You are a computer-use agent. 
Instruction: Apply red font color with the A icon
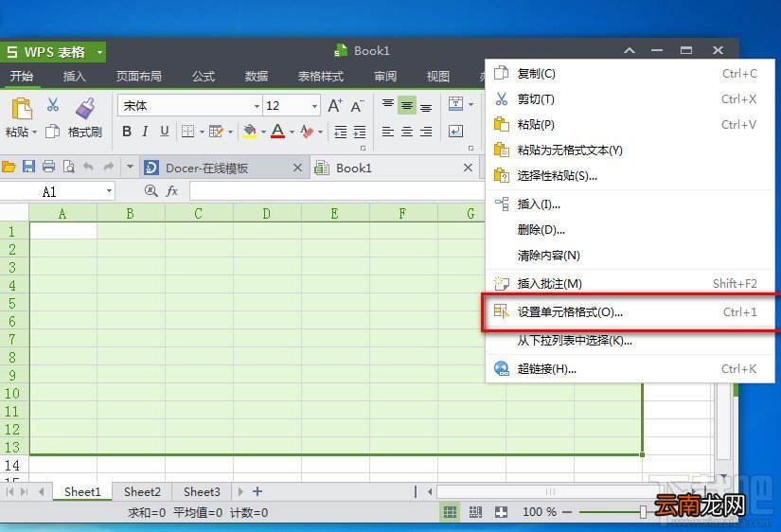278,132
